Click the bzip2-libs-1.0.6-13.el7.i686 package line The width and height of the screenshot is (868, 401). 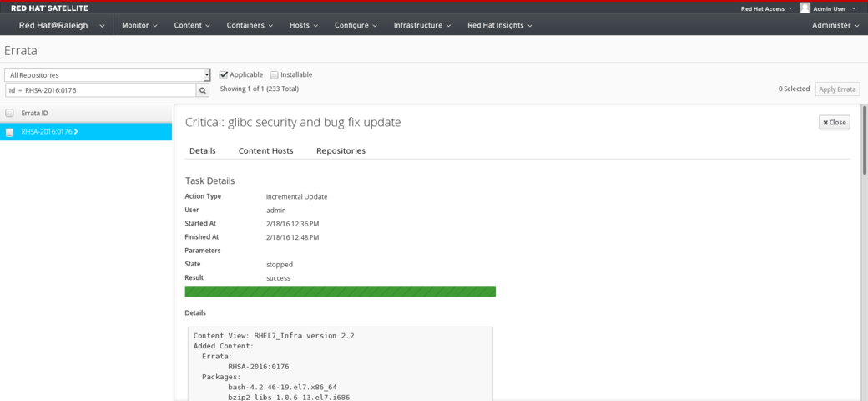point(289,397)
